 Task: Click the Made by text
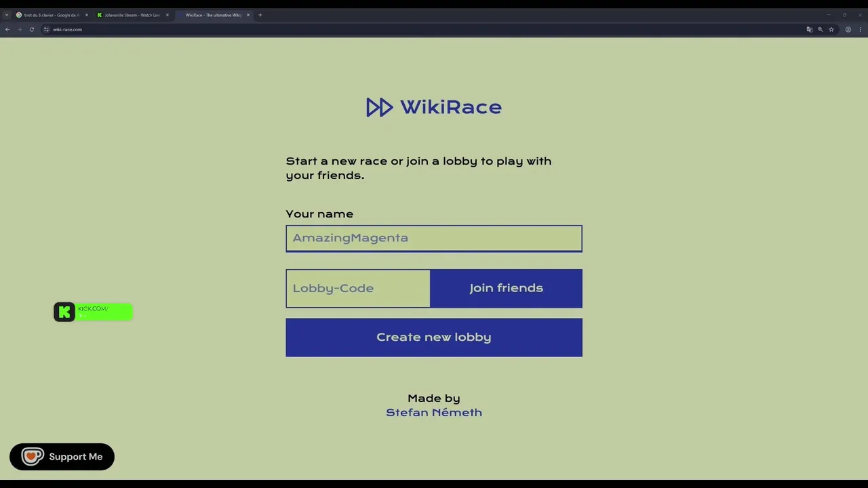click(434, 399)
